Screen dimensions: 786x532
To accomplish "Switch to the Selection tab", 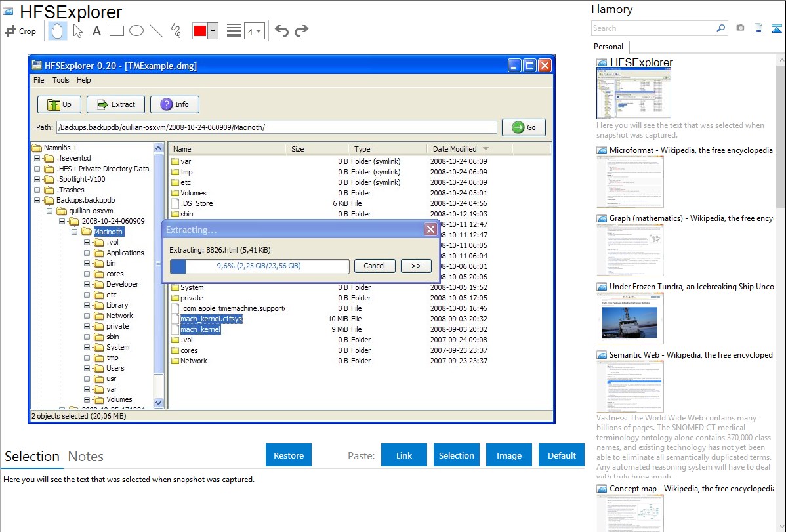I will click(x=32, y=457).
